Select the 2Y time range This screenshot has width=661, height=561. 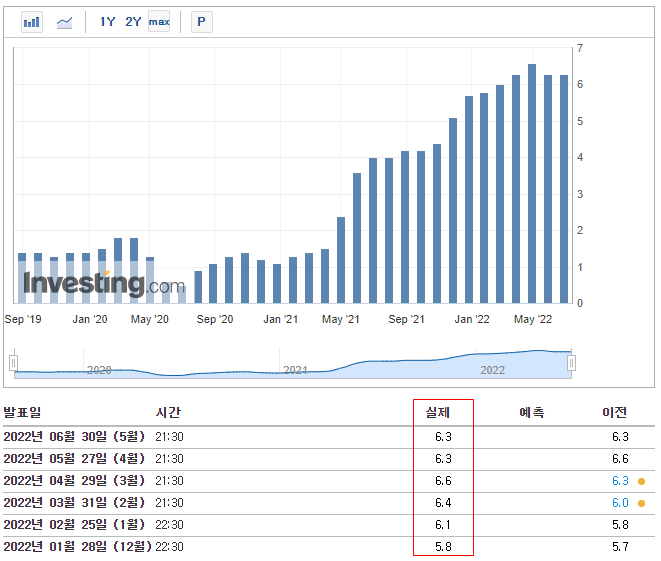pyautogui.click(x=133, y=21)
